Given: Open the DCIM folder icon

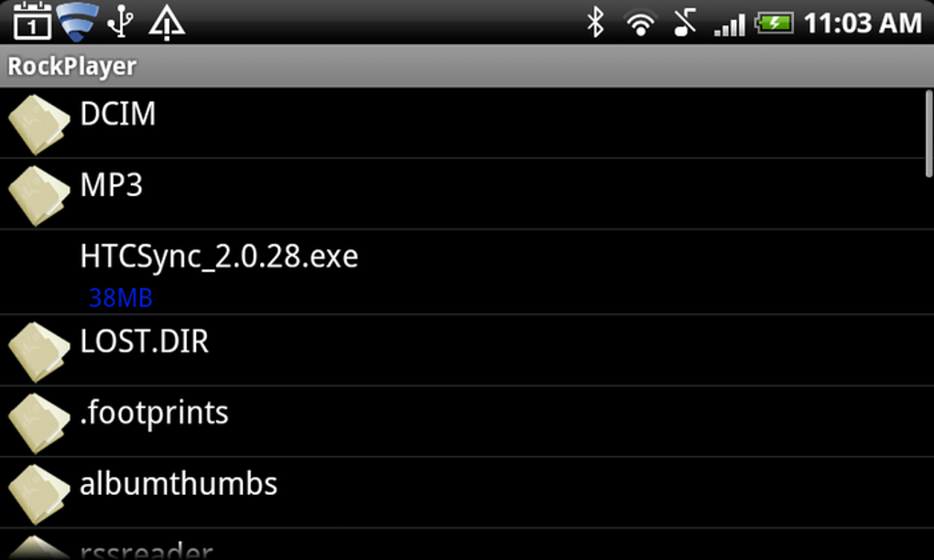Looking at the screenshot, I should pyautogui.click(x=38, y=125).
